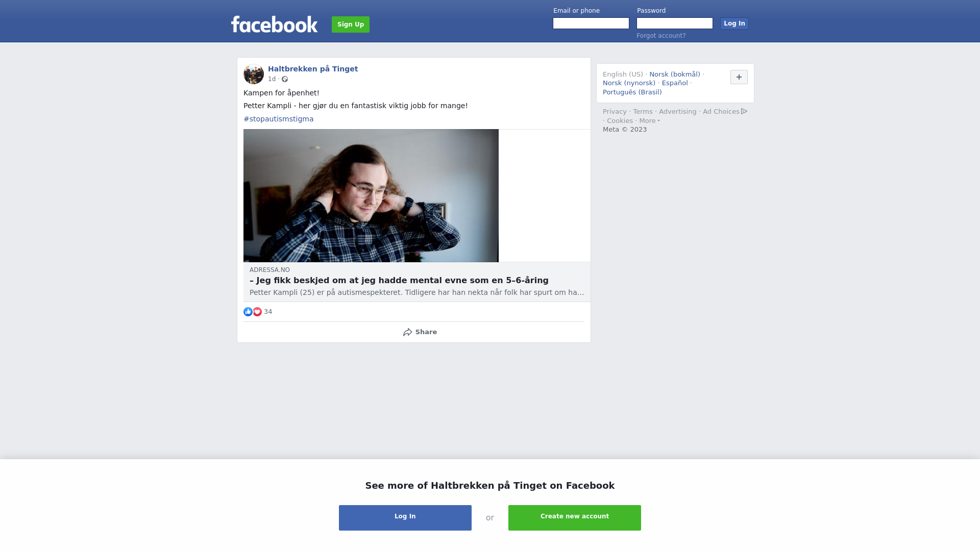
Task: Open Haltbrekken på Tinget profile picture
Action: 254,74
